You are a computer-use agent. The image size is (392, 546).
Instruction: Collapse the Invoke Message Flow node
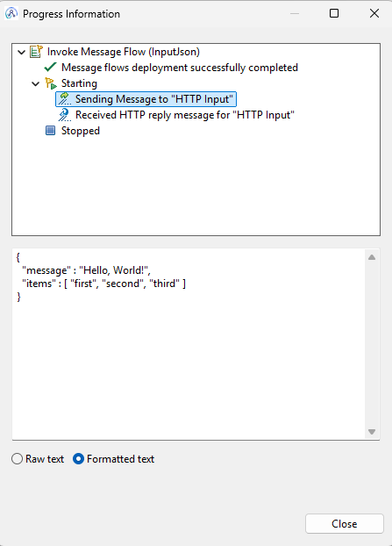coord(22,53)
